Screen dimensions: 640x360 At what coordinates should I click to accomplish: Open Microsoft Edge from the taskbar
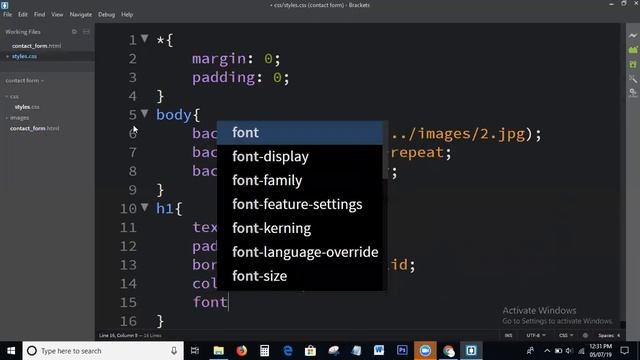(287, 351)
